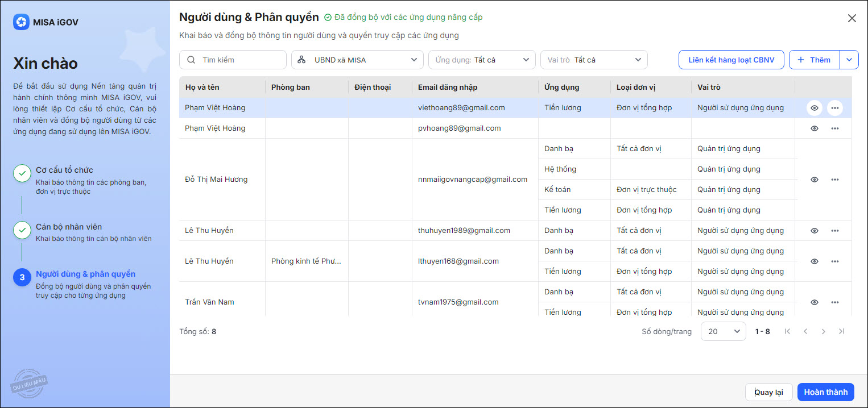The width and height of the screenshot is (868, 408).
Task: Click the three-dot menu for viethoang89@gmail.com row
Action: pos(834,108)
